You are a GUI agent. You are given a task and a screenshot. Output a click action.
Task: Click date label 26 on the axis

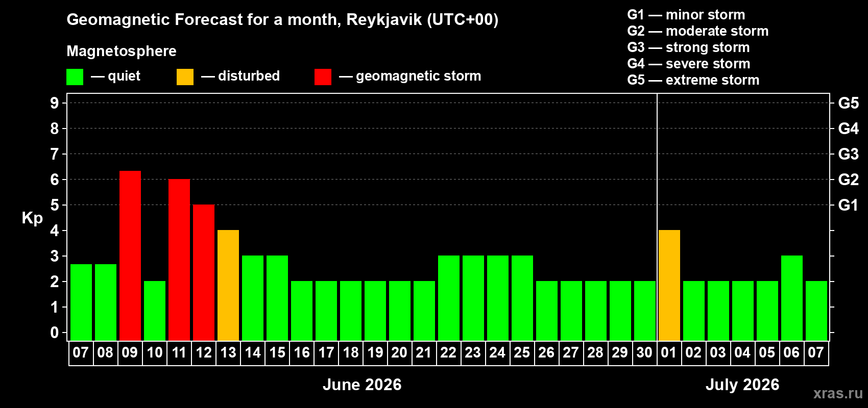click(x=546, y=353)
